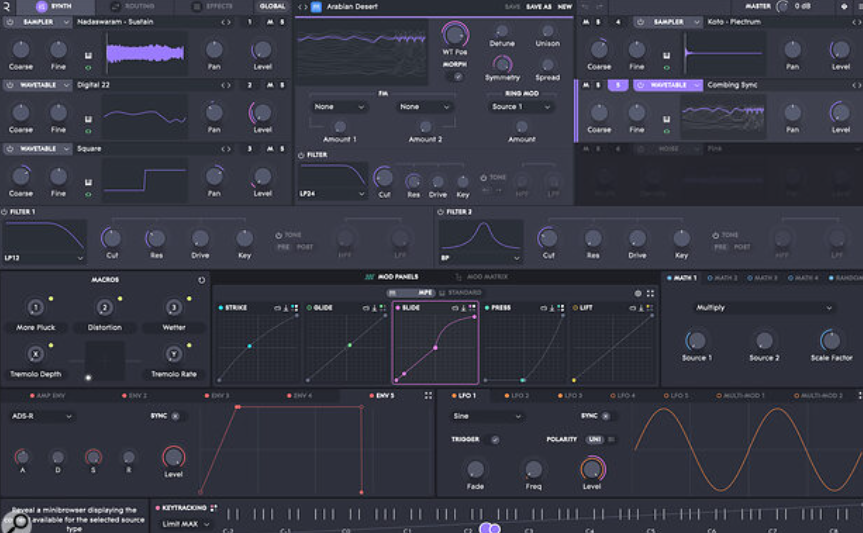Select the LFO 2 tab
The image size is (863, 533).
click(516, 396)
